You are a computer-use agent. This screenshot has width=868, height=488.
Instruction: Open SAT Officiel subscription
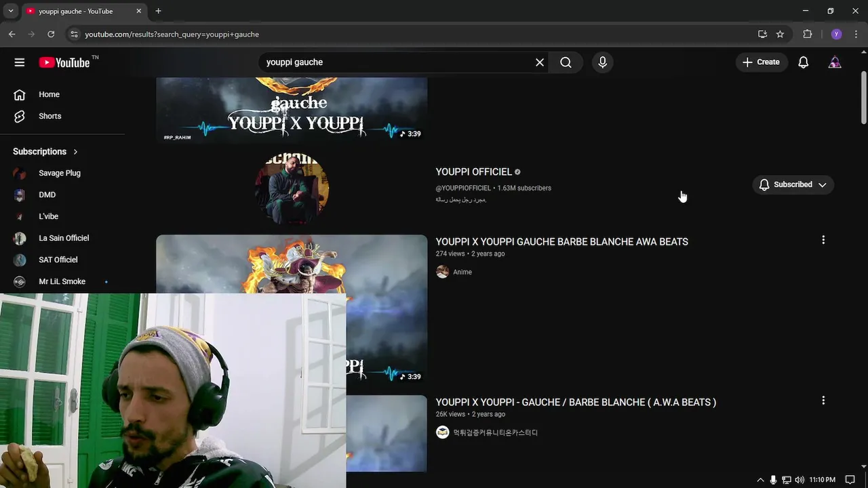[x=58, y=260]
